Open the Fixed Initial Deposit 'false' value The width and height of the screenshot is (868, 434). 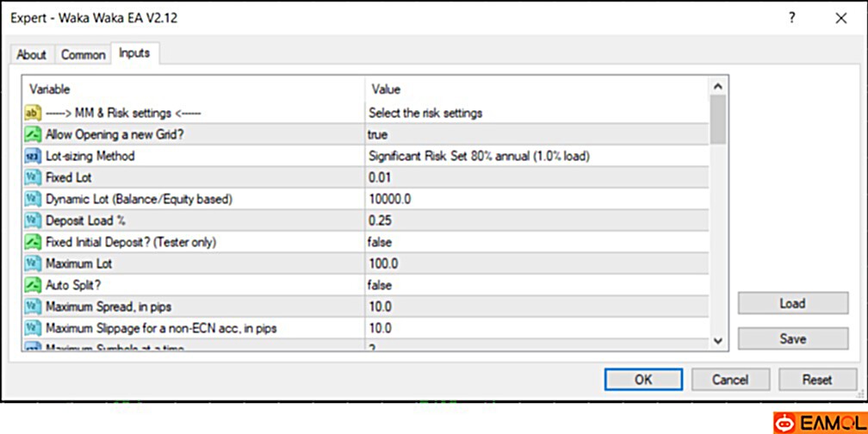[537, 243]
